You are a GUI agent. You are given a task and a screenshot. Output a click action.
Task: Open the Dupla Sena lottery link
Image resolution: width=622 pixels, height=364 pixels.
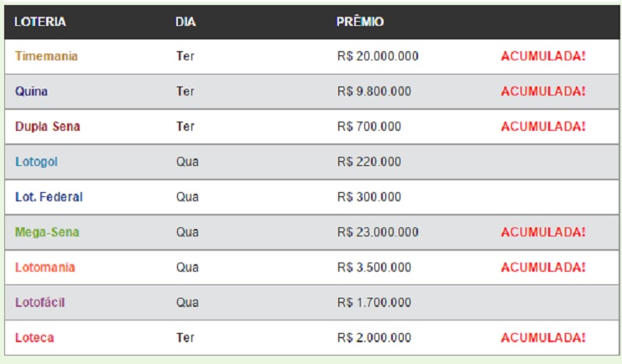click(48, 127)
